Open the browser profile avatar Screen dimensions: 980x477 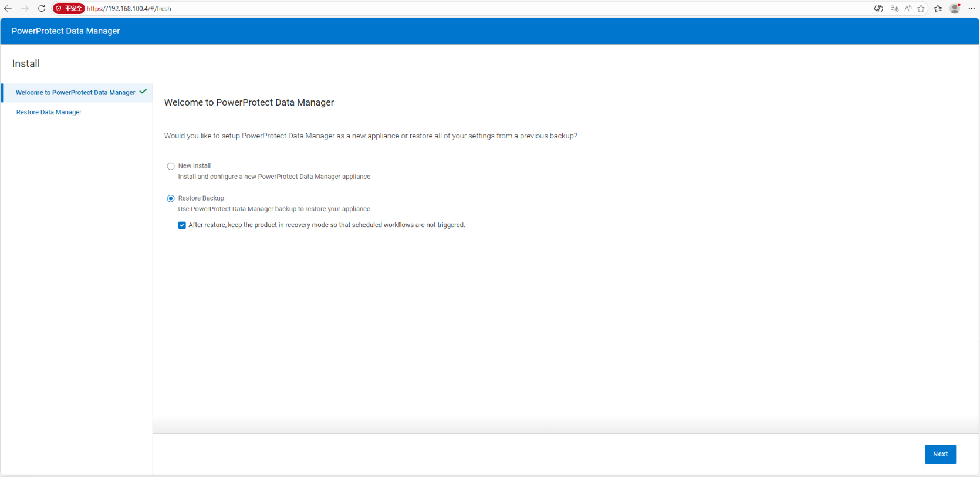(x=955, y=8)
